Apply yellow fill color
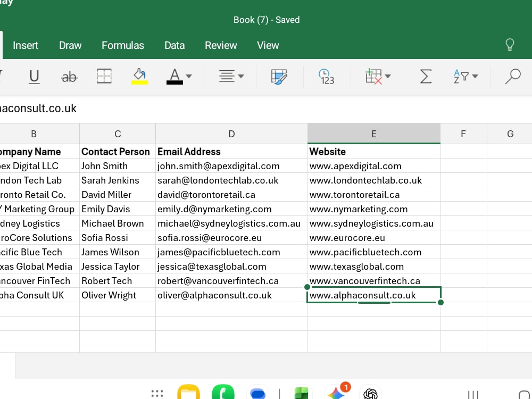Image resolution: width=532 pixels, height=399 pixels. pyautogui.click(x=139, y=76)
